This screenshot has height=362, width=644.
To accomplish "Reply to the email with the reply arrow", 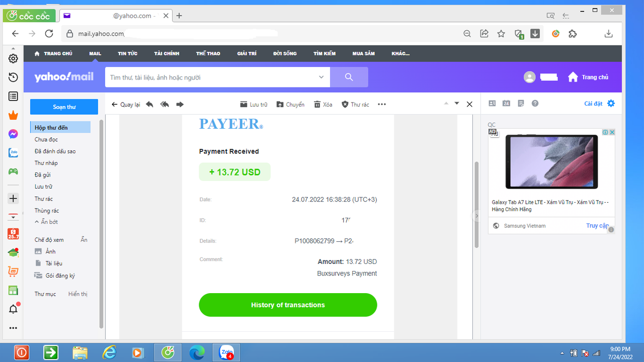I will (x=149, y=104).
